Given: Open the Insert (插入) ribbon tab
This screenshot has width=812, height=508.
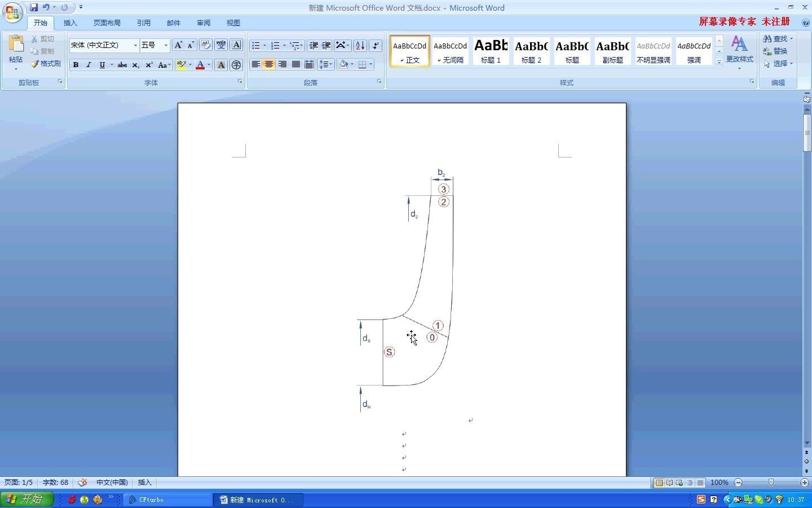Looking at the screenshot, I should coord(70,23).
